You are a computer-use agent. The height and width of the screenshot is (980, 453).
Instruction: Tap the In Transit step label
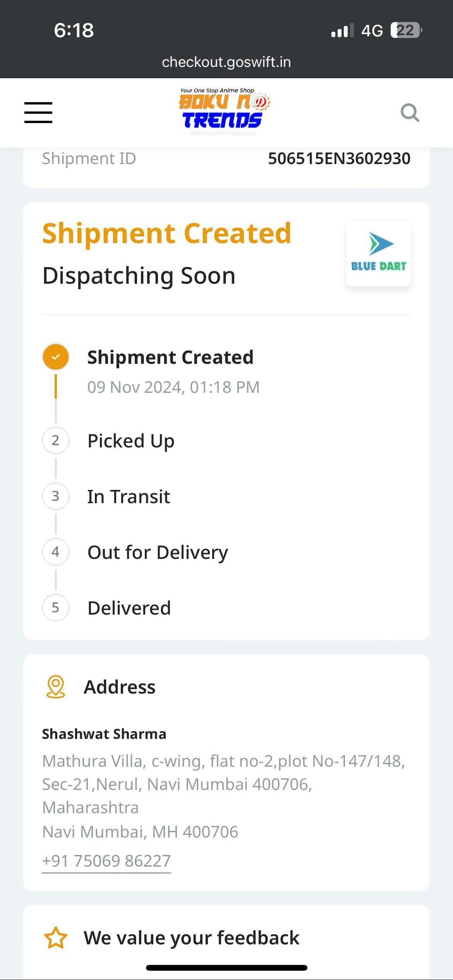click(x=129, y=497)
